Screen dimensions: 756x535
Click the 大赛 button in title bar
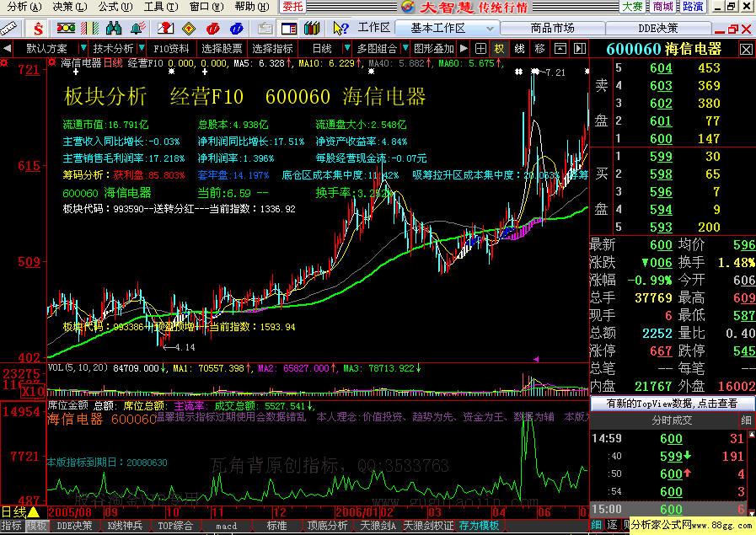tap(632, 7)
